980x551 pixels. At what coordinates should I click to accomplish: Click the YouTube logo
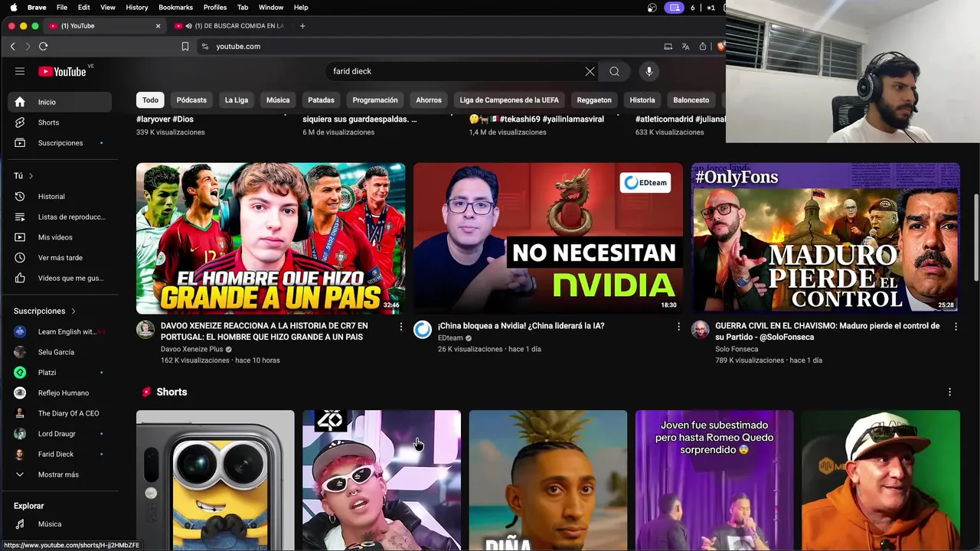click(x=63, y=71)
